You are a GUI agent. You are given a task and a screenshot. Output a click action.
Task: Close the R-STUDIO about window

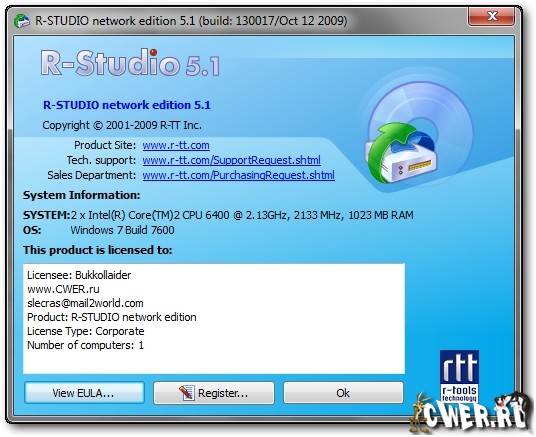[x=492, y=16]
